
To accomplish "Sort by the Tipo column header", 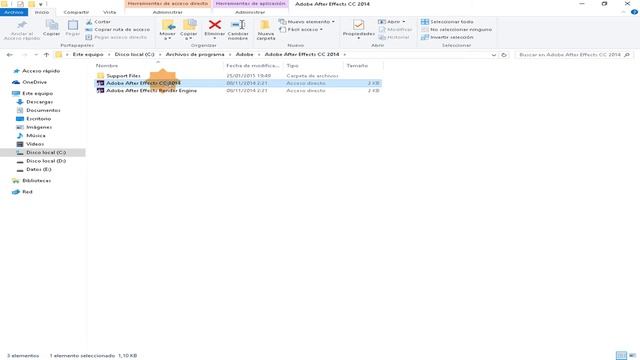I will [292, 66].
